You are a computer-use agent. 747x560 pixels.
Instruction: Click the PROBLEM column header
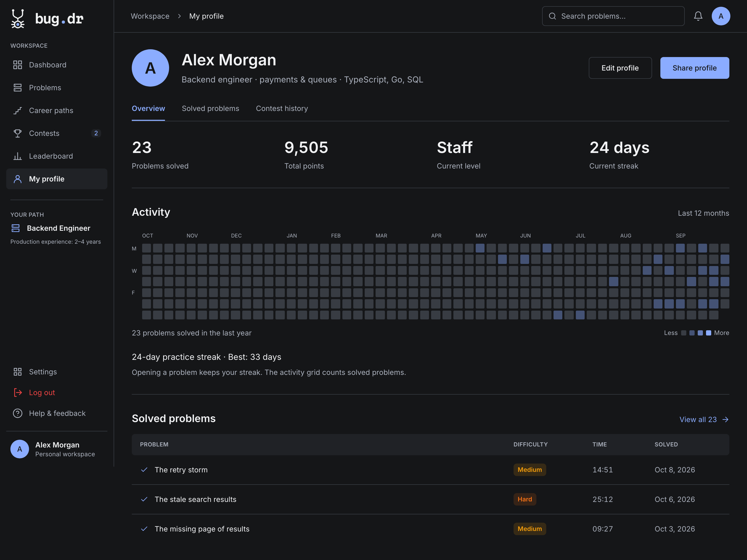[x=154, y=445]
